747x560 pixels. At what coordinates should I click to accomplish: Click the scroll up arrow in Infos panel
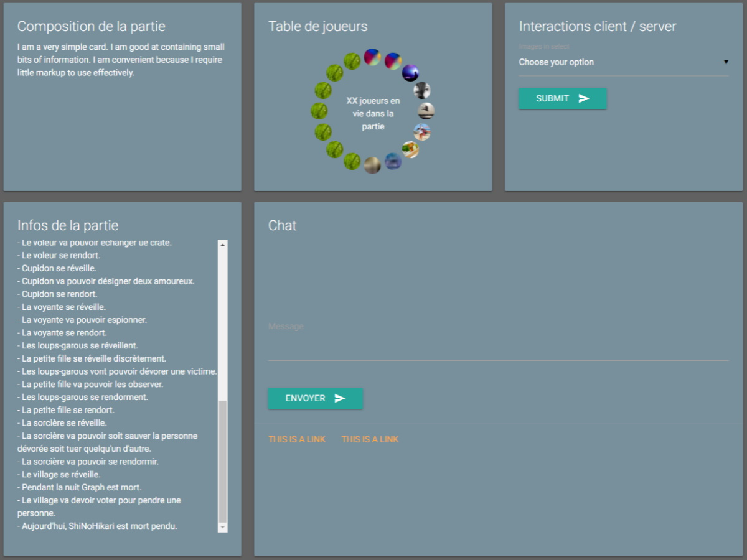tap(223, 245)
